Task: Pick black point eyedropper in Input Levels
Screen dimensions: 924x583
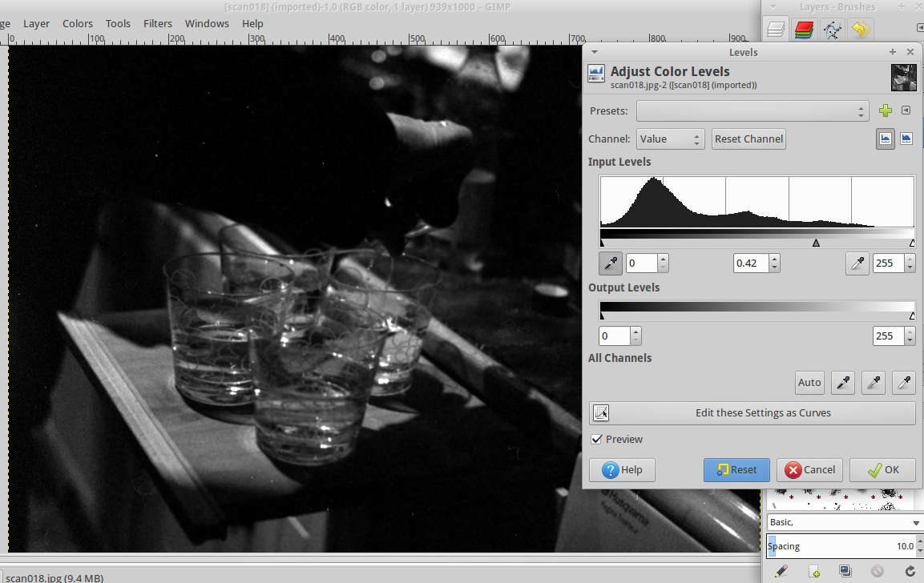Action: [x=610, y=263]
